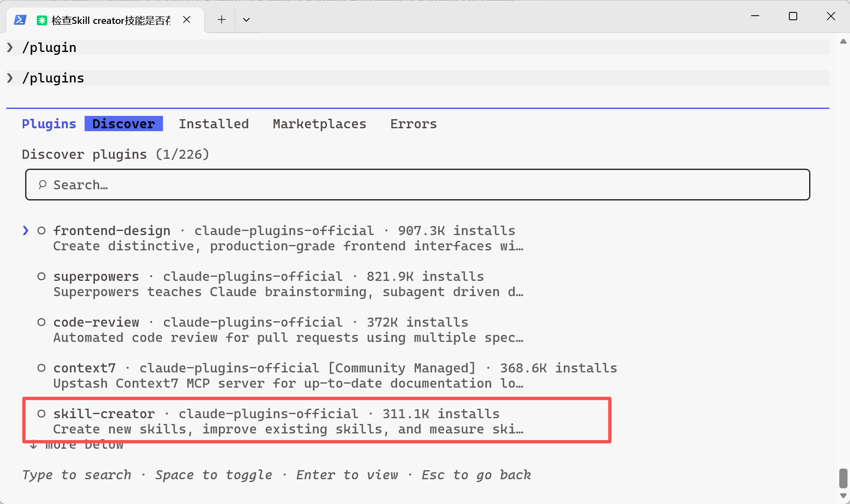The image size is (850, 504).
Task: Switch to the Discover tab
Action: (x=124, y=124)
